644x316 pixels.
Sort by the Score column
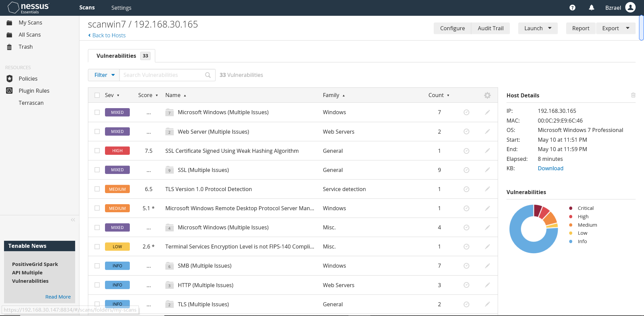click(148, 95)
